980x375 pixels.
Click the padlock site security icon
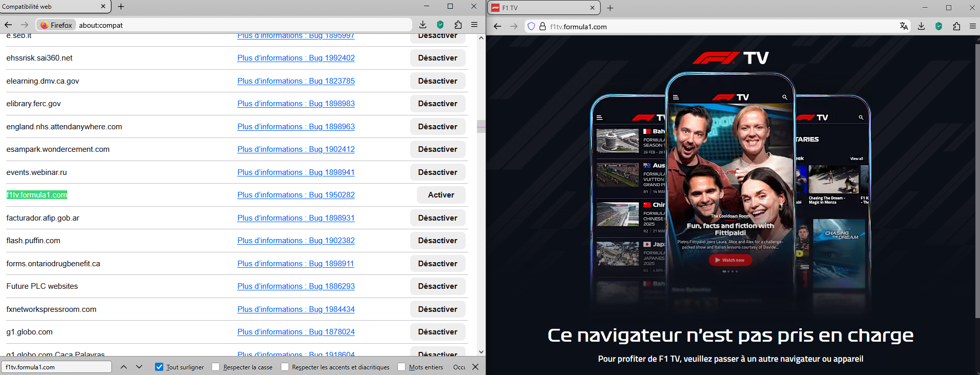tap(542, 26)
